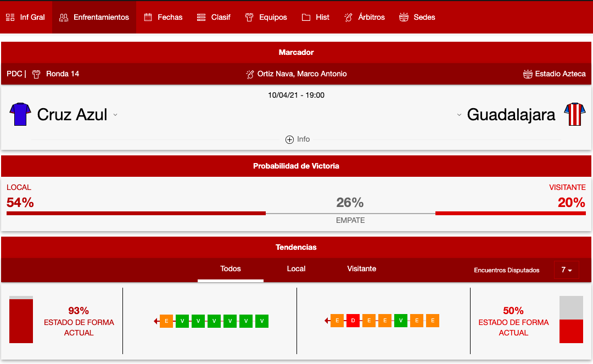Click the red D result box for Guadalajara
This screenshot has width=593, height=364.
353,321
